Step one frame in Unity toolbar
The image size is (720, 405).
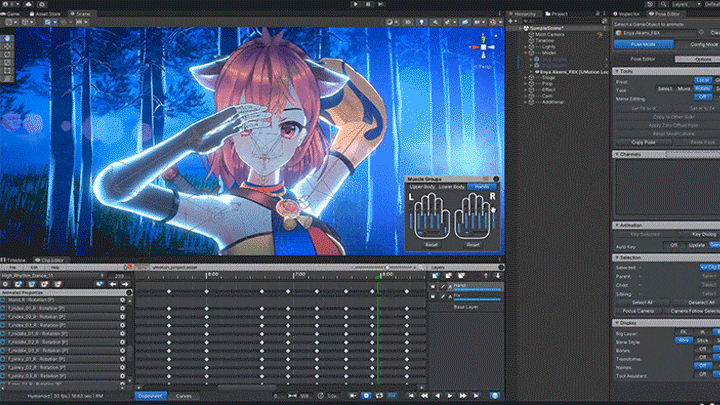point(380,4)
